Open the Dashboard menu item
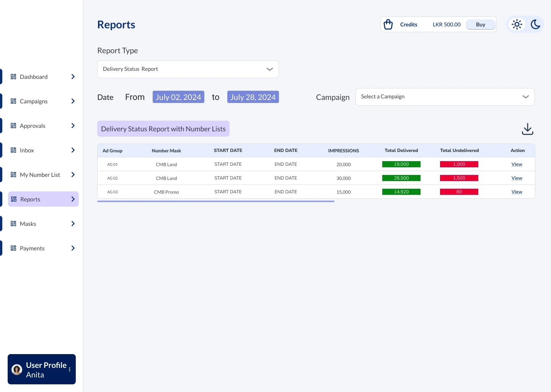The image size is (551, 392). coord(43,77)
